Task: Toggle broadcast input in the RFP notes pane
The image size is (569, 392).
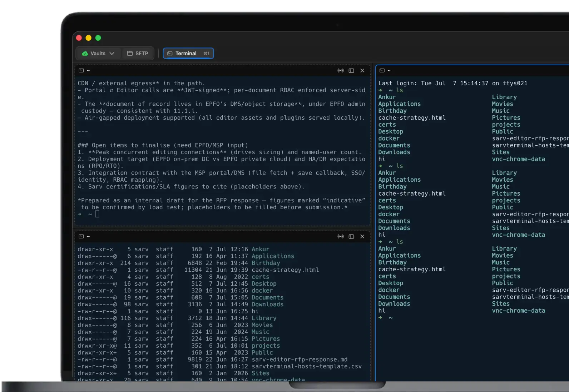Action: tap(341, 71)
